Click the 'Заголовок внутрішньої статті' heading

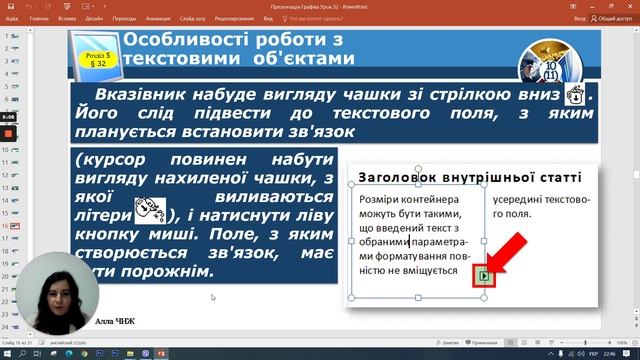click(x=469, y=178)
